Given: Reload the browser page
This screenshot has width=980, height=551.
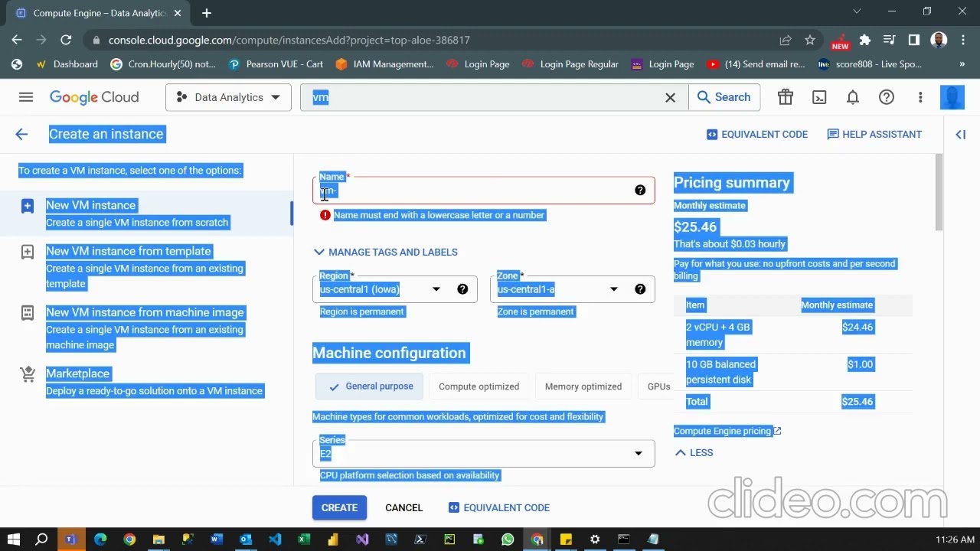Looking at the screenshot, I should point(66,40).
